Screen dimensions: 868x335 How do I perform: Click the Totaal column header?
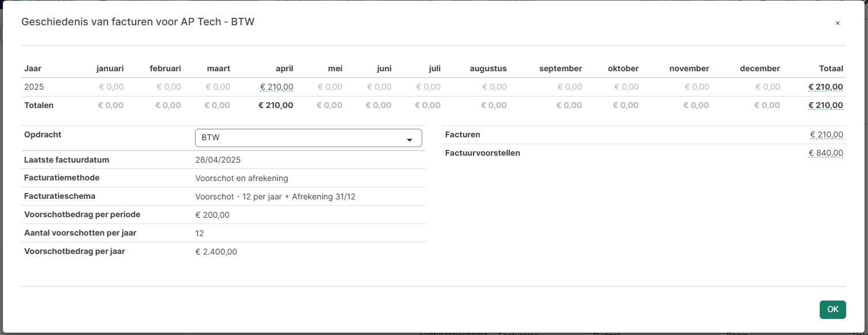pos(831,68)
